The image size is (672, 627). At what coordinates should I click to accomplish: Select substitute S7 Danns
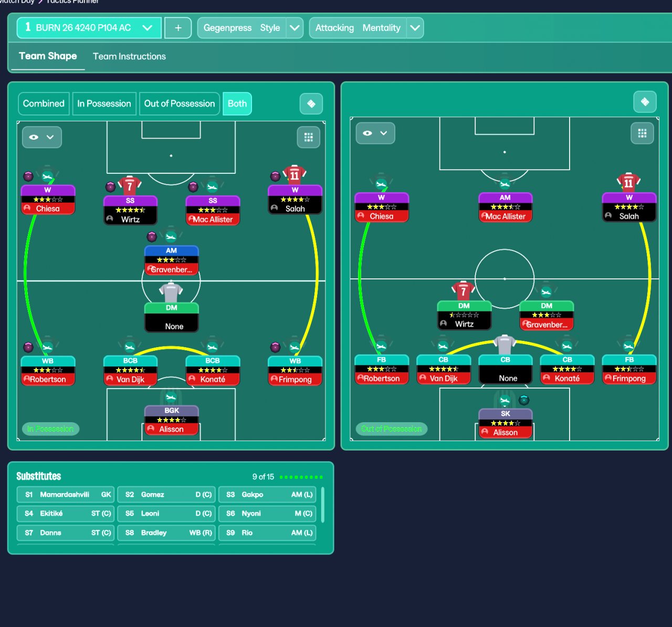[66, 532]
